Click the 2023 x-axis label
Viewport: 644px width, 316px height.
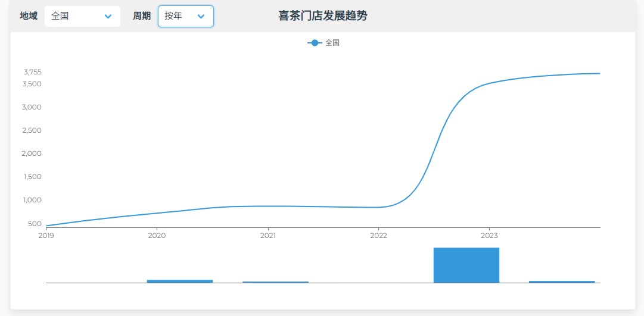pos(489,236)
